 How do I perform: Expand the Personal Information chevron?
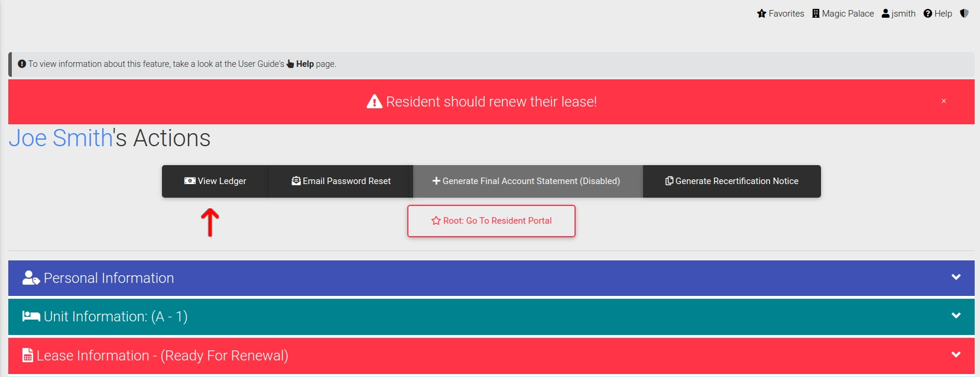956,277
